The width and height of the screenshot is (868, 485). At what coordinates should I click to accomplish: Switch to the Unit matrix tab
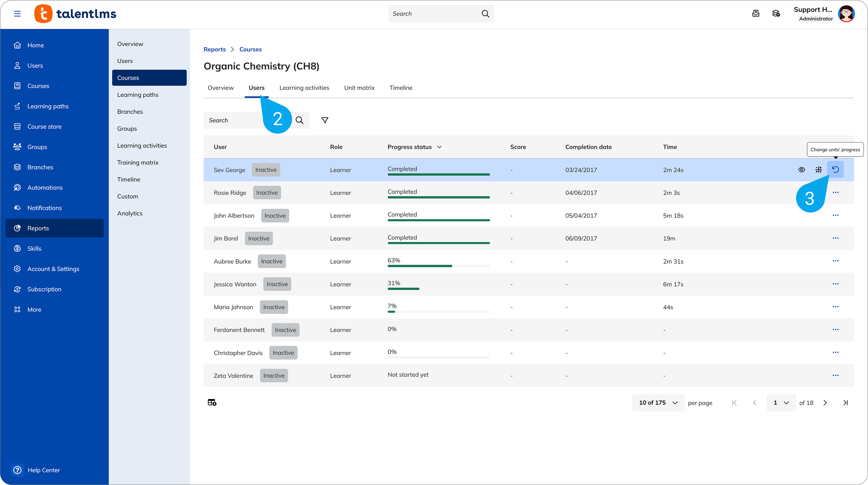point(359,88)
